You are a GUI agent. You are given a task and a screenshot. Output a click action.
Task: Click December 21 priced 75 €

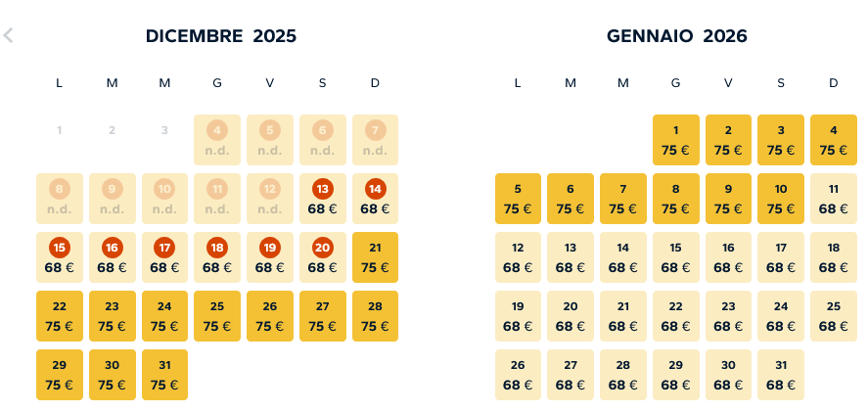[x=375, y=257]
